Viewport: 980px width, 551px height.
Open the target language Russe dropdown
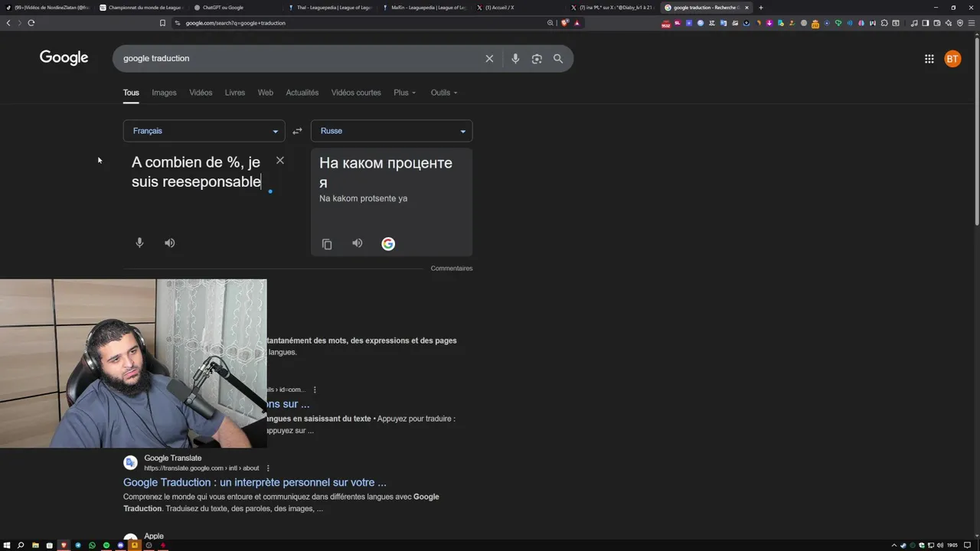pyautogui.click(x=391, y=131)
